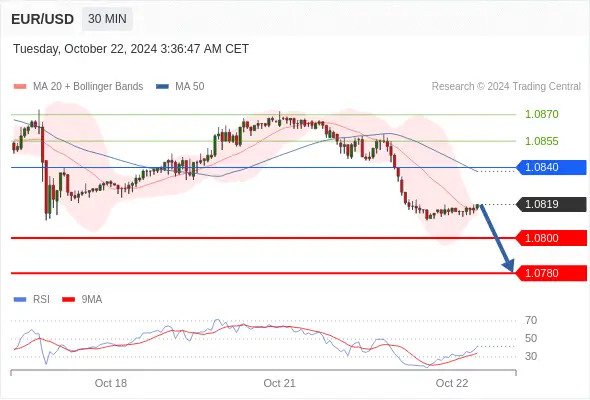Click the RSI legend label
This screenshot has height=400, width=590.
click(x=41, y=300)
